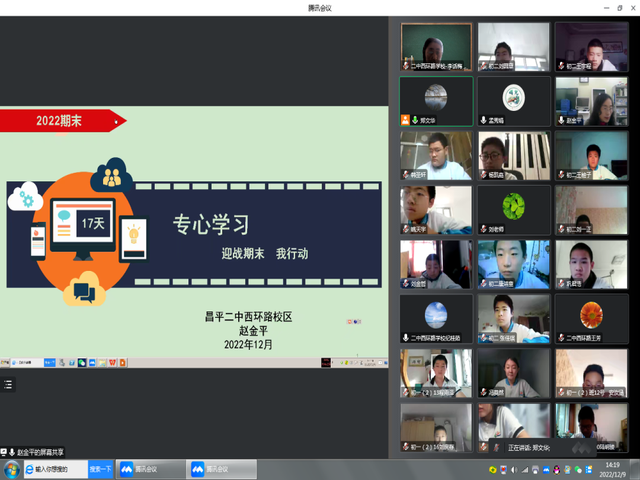Switch to second 腾讯会议 taskbar button
Screen dimensions: 640x480
(x=222, y=469)
